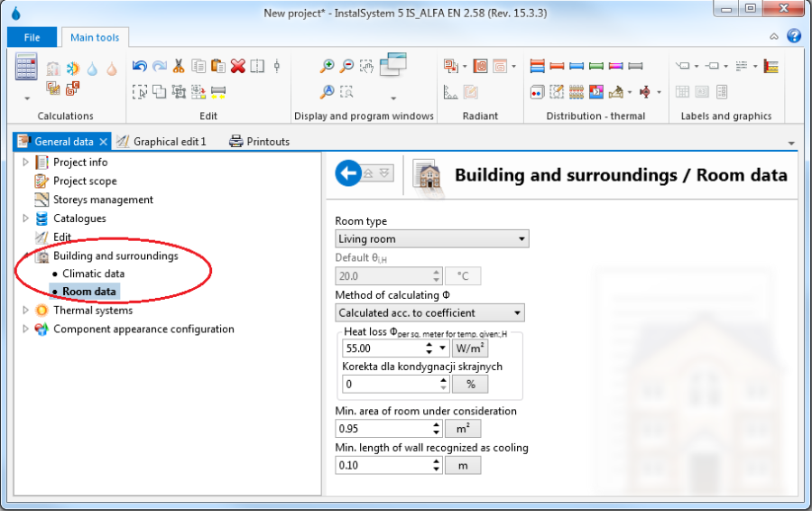Select Storeys management in the tree
The height and width of the screenshot is (511, 812).
coord(103,200)
